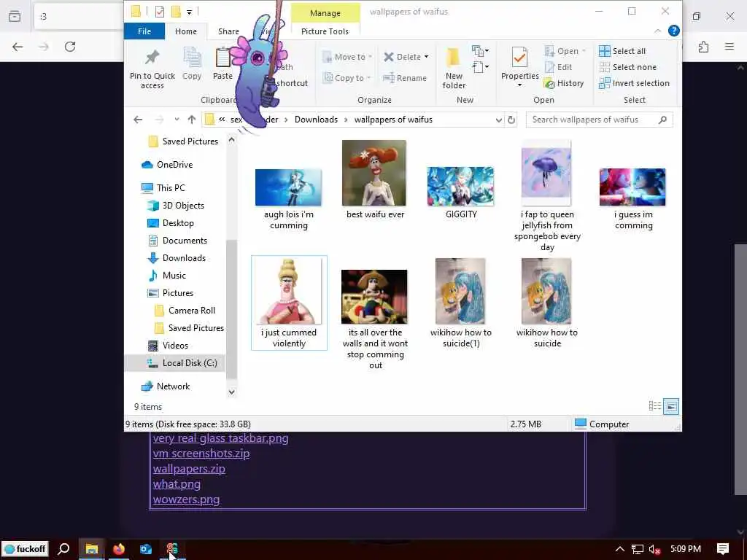
Task: Click the new folder icon in the title bar toolbar
Action: pyautogui.click(x=176, y=12)
